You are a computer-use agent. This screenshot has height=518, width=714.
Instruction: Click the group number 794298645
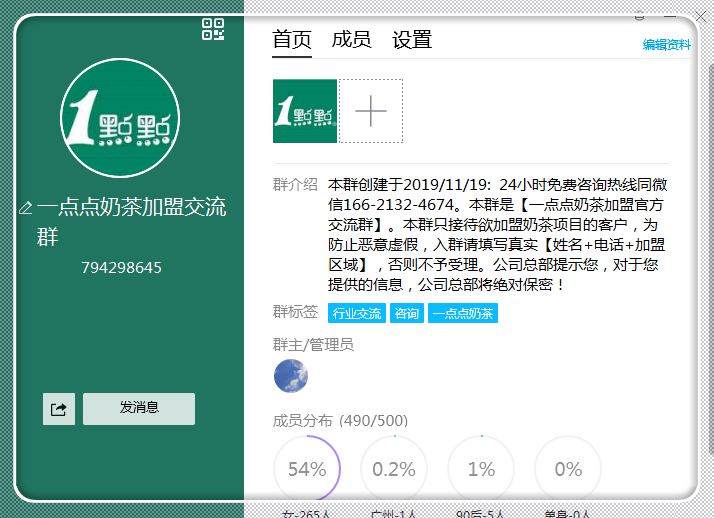click(x=121, y=268)
